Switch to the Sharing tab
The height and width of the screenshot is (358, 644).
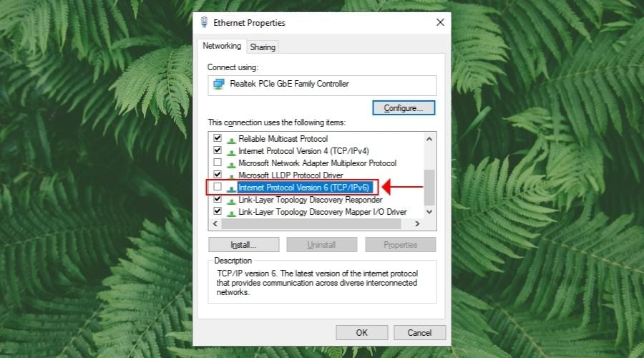(263, 47)
